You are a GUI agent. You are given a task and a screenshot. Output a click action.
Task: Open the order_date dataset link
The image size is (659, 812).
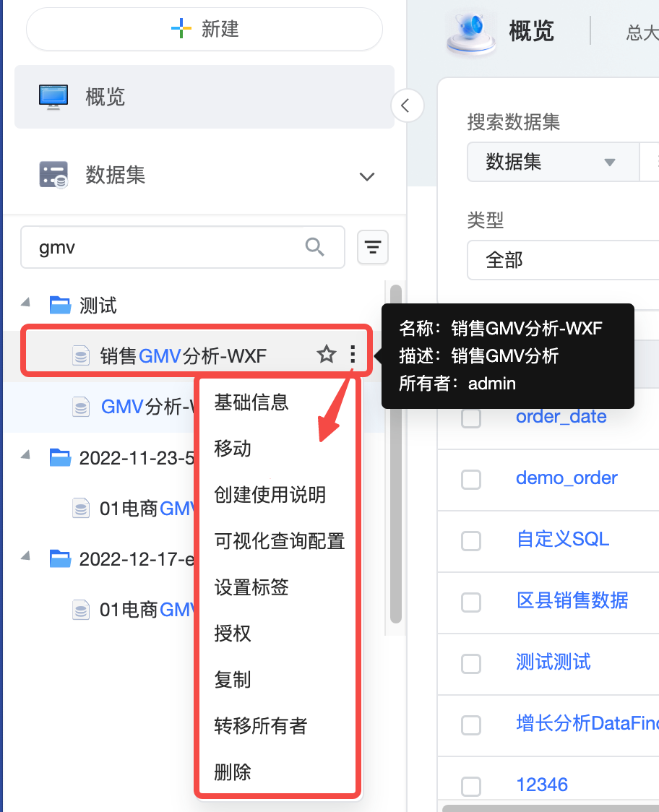tap(561, 416)
